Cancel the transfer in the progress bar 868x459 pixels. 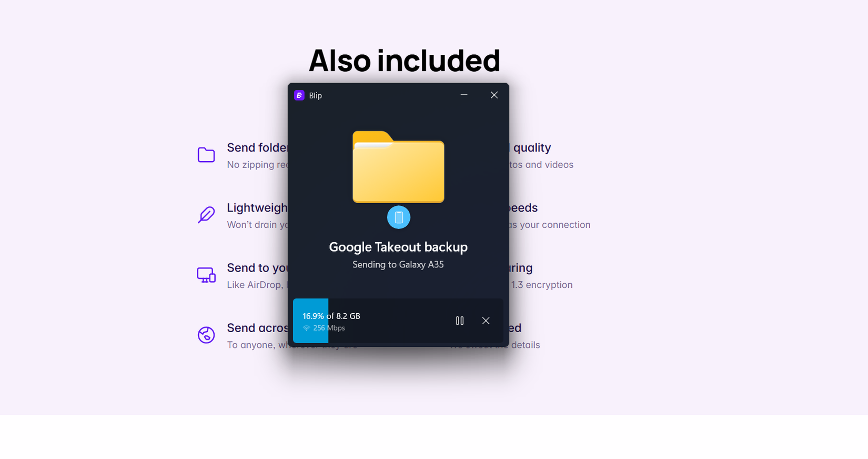(486, 321)
